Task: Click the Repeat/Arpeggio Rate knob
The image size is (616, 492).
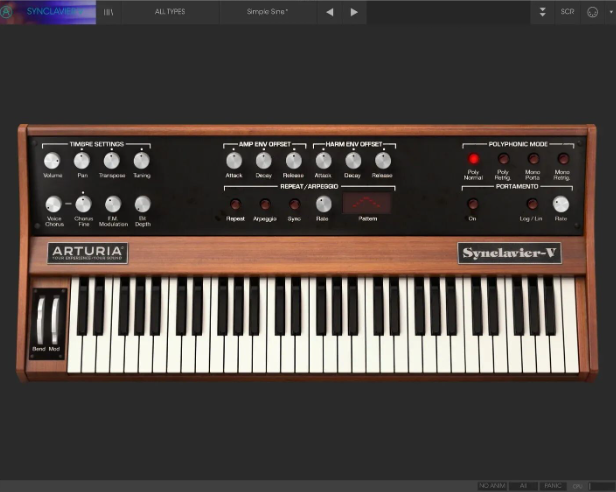Action: [323, 204]
